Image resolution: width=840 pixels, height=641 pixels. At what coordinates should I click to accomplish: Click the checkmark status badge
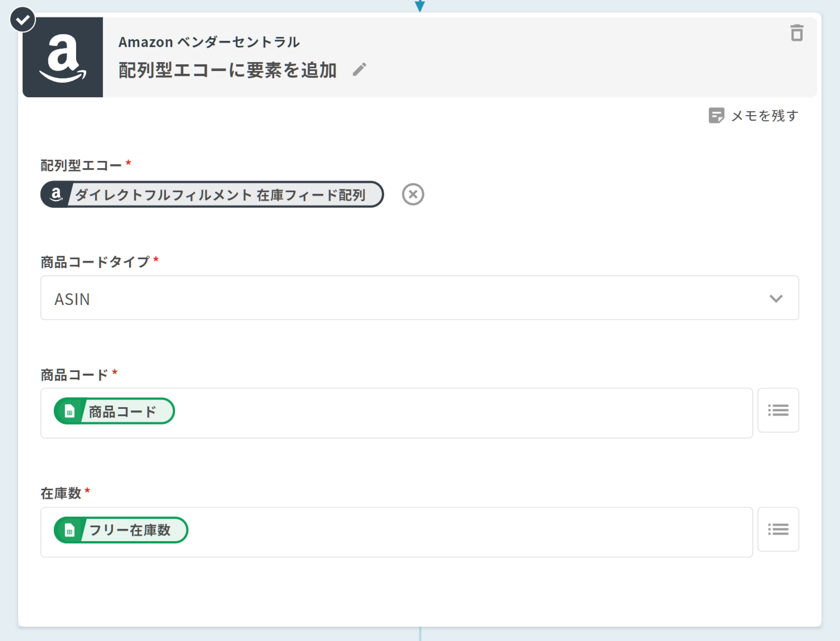pyautogui.click(x=23, y=19)
